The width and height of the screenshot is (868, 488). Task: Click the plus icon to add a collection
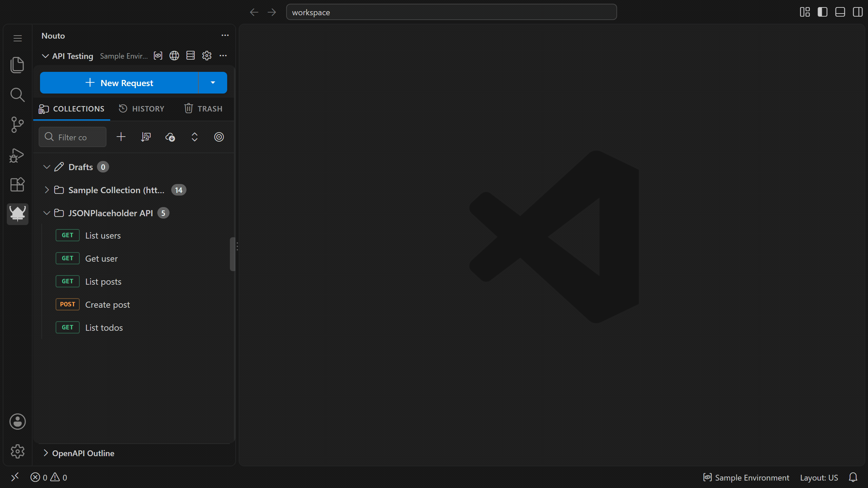coord(121,137)
